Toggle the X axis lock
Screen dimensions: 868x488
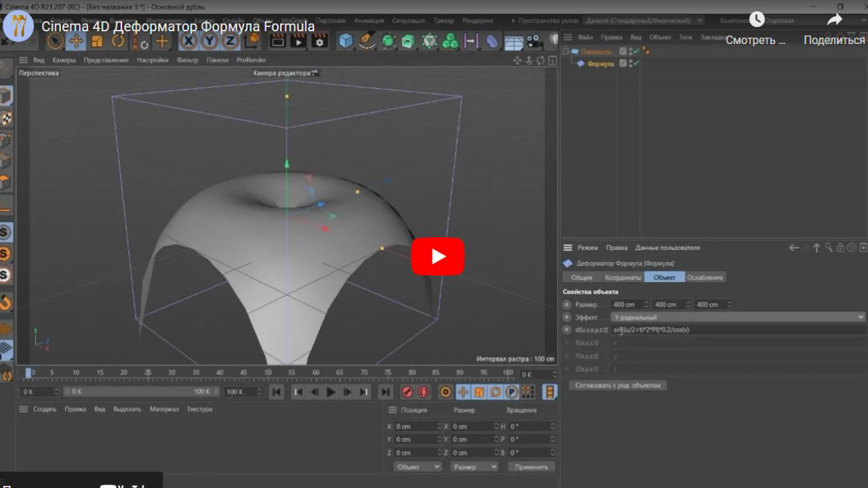click(189, 41)
